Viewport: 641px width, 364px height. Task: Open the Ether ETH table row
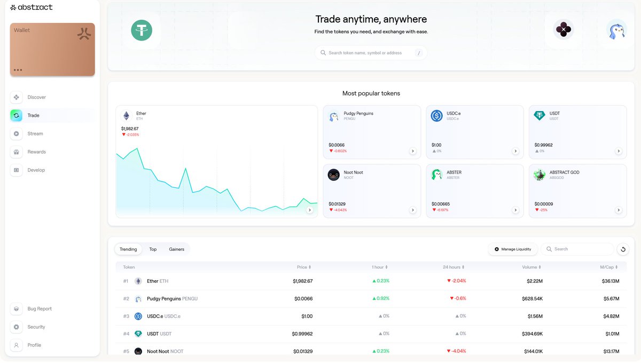pos(371,281)
